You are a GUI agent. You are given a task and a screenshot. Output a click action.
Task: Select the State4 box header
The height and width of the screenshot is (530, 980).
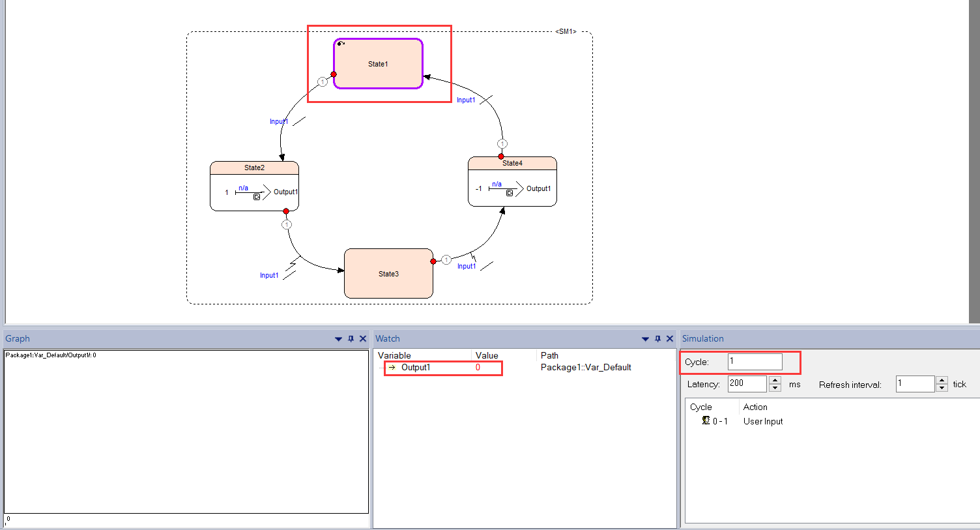512,163
